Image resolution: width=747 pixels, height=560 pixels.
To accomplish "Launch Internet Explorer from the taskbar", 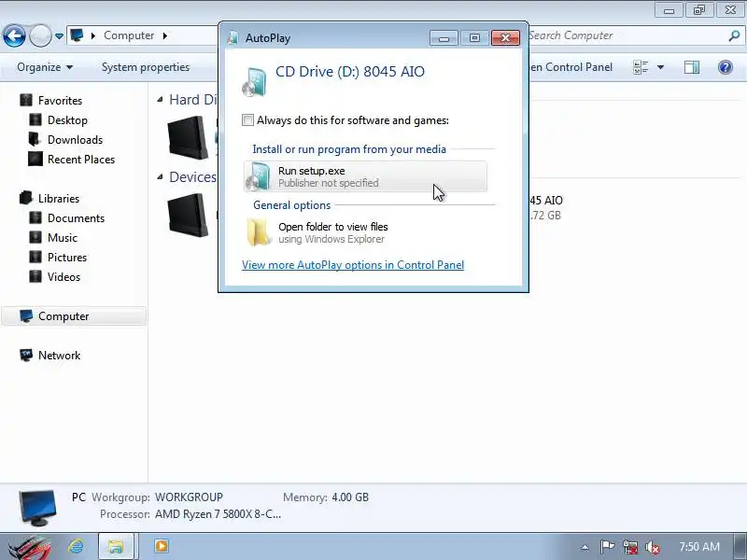I will pos(77,546).
